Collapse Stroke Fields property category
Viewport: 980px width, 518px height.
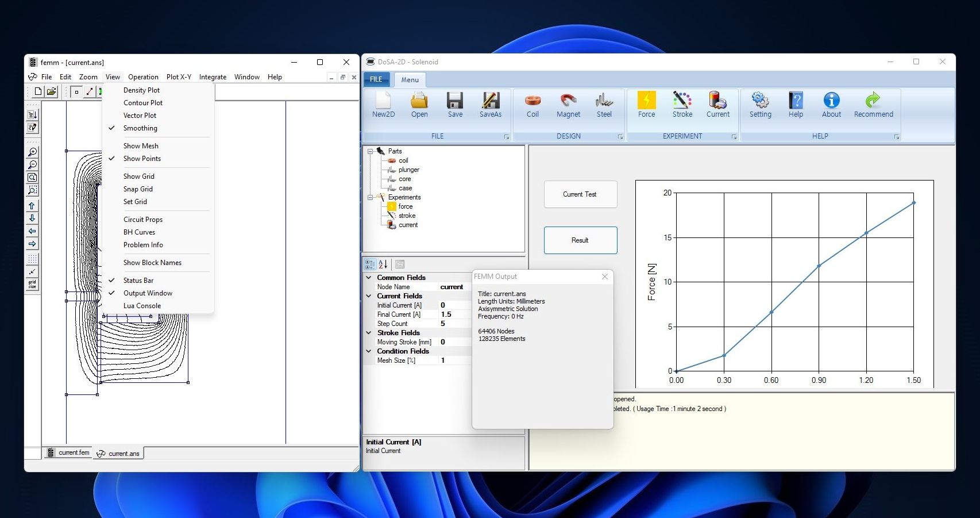pos(369,333)
